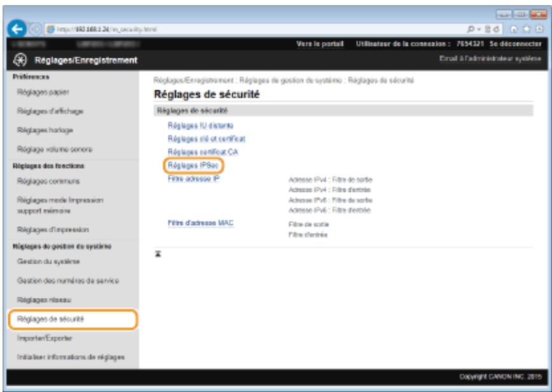Screen dimensions: 552x392
Task: Open Réglages mode Impression support mémoire
Action: (x=60, y=205)
